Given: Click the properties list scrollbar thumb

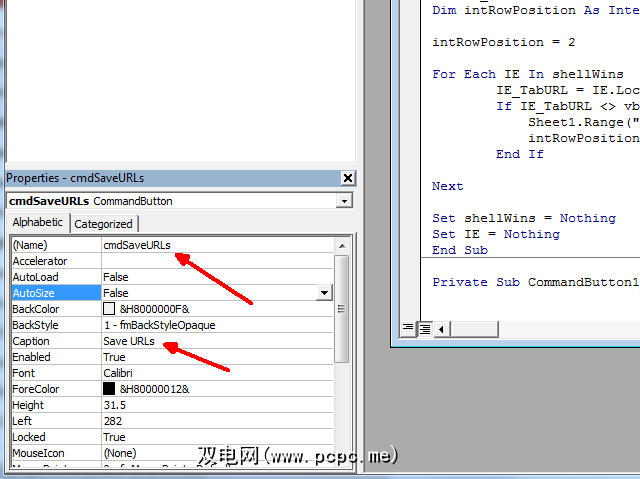Looking at the screenshot, I should pos(342,309).
